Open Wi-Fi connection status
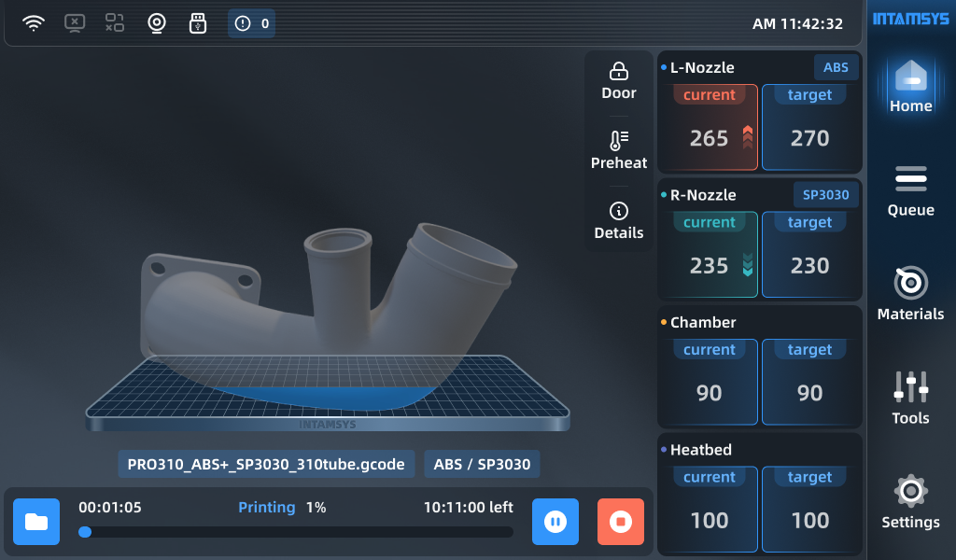The image size is (956, 560). pos(35,21)
